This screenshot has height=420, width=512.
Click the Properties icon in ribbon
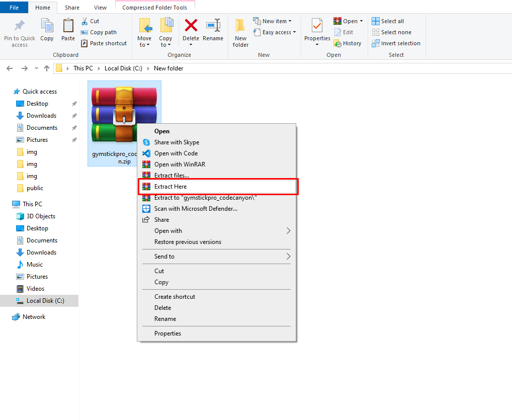(317, 26)
